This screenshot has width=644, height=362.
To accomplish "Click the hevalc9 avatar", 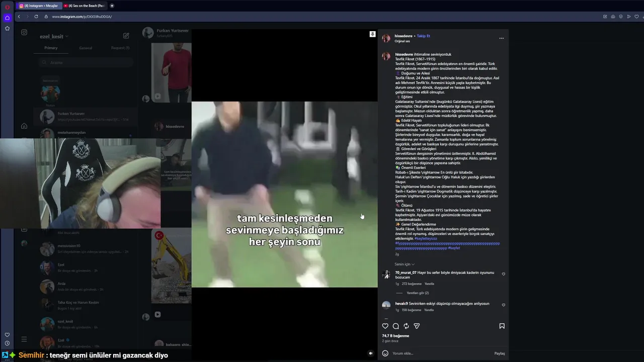I will (x=386, y=305).
